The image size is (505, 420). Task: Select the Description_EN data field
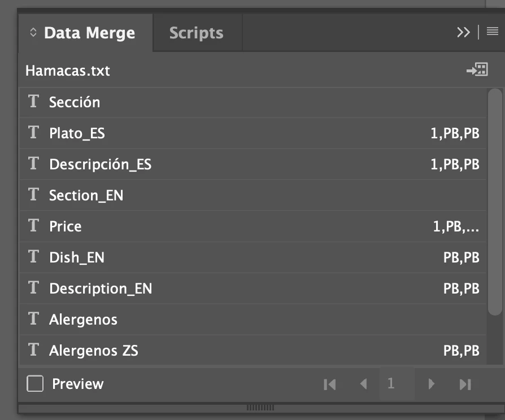click(253, 288)
